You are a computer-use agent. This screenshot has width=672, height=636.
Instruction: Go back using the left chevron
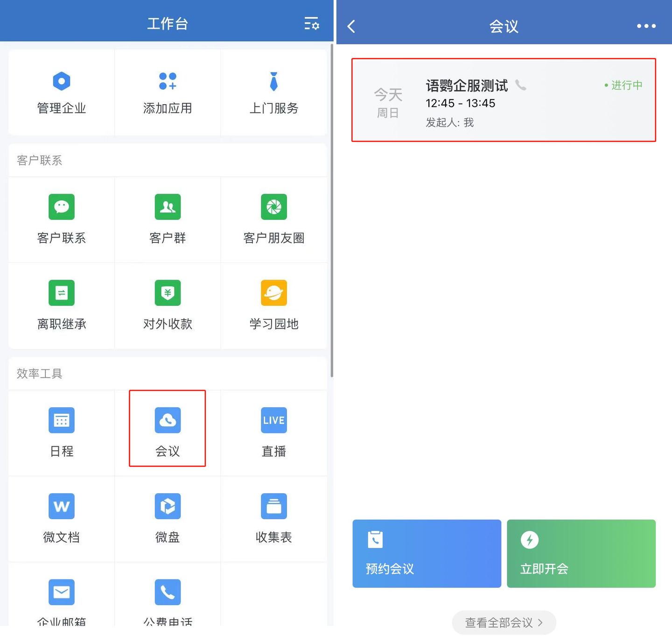click(x=352, y=26)
